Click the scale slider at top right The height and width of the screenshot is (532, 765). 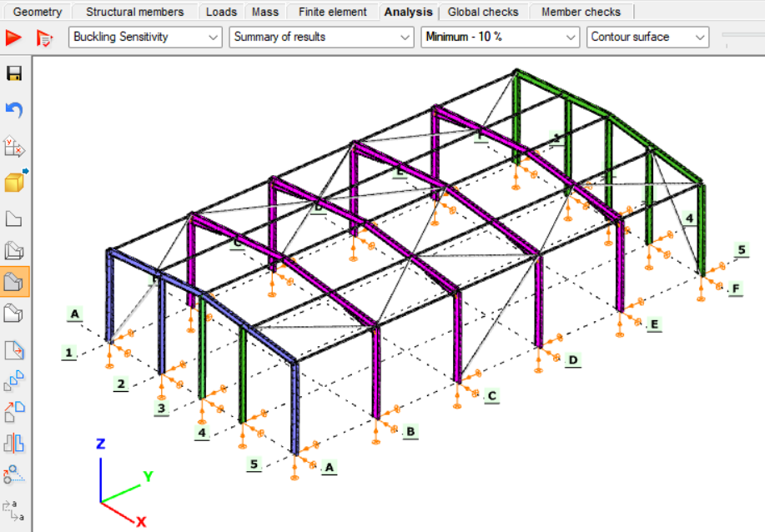tap(742, 35)
